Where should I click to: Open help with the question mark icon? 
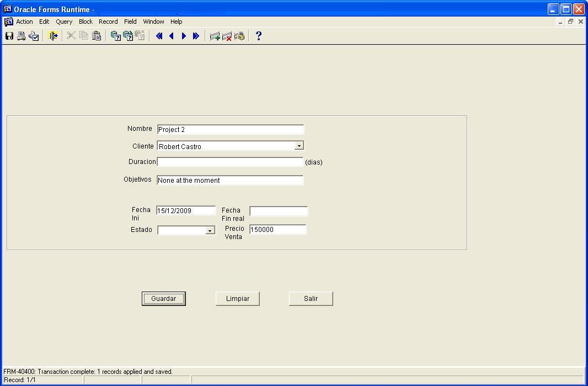click(258, 36)
